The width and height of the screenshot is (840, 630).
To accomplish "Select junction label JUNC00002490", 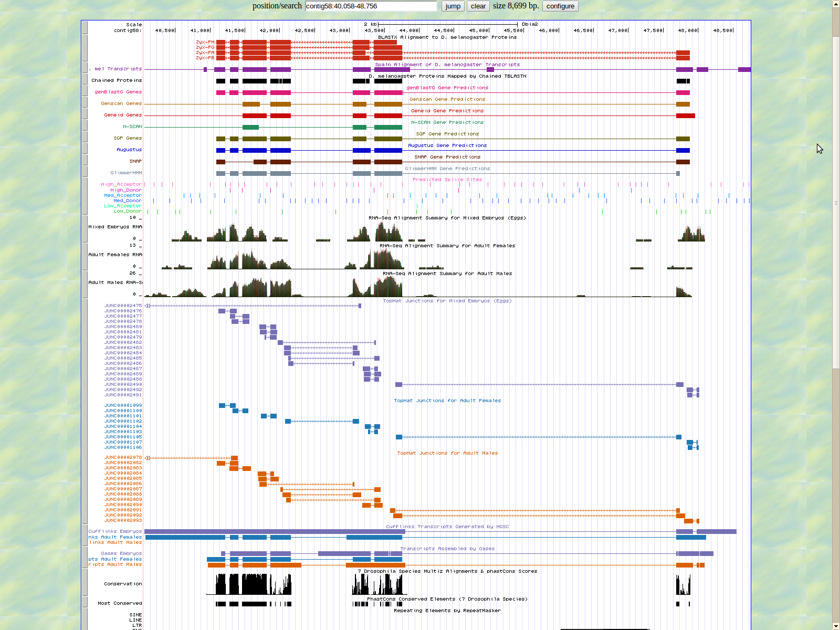I will tap(123, 384).
